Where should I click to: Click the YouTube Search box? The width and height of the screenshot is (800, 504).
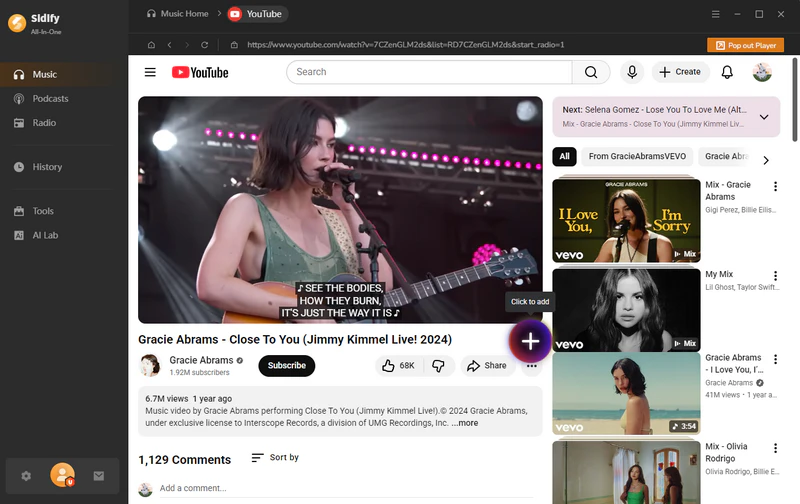(429, 72)
